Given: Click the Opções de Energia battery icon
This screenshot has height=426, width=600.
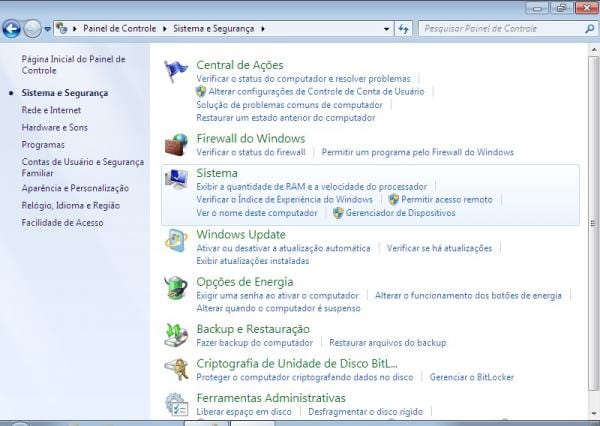Looking at the screenshot, I should [x=176, y=287].
